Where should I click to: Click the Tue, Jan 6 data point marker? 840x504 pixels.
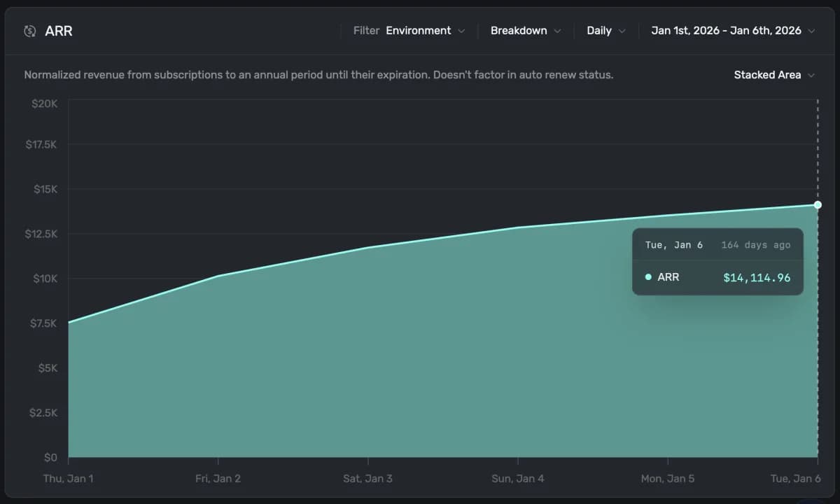click(818, 204)
